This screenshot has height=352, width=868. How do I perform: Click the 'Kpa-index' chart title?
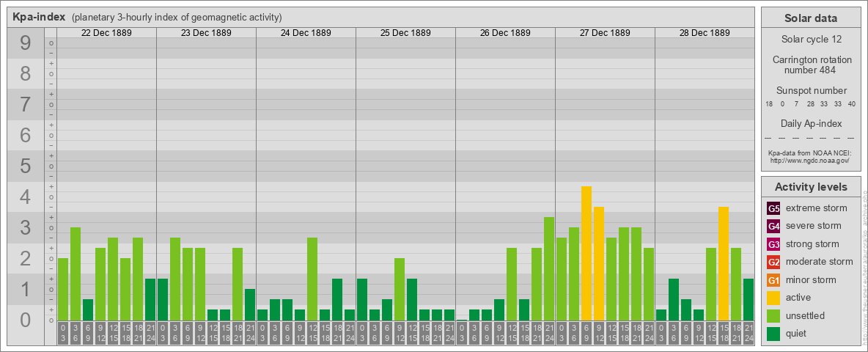click(39, 17)
